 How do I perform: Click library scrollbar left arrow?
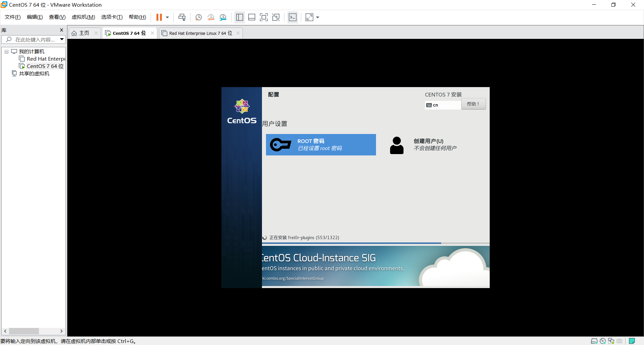point(5,331)
